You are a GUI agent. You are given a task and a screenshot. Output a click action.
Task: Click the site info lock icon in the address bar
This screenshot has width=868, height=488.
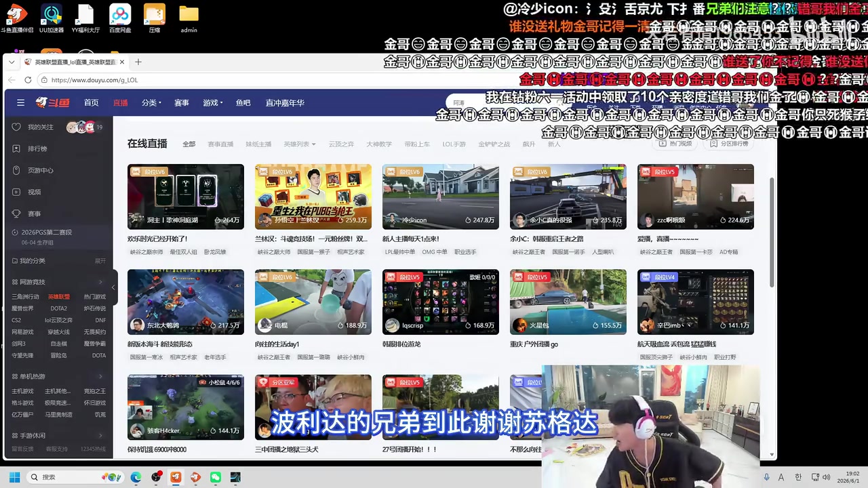click(x=44, y=80)
